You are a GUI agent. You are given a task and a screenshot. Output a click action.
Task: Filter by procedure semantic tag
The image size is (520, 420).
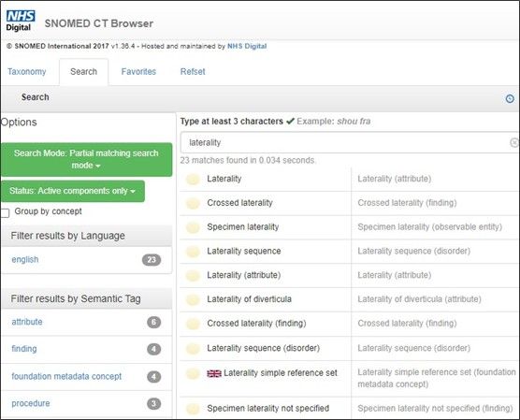point(31,403)
